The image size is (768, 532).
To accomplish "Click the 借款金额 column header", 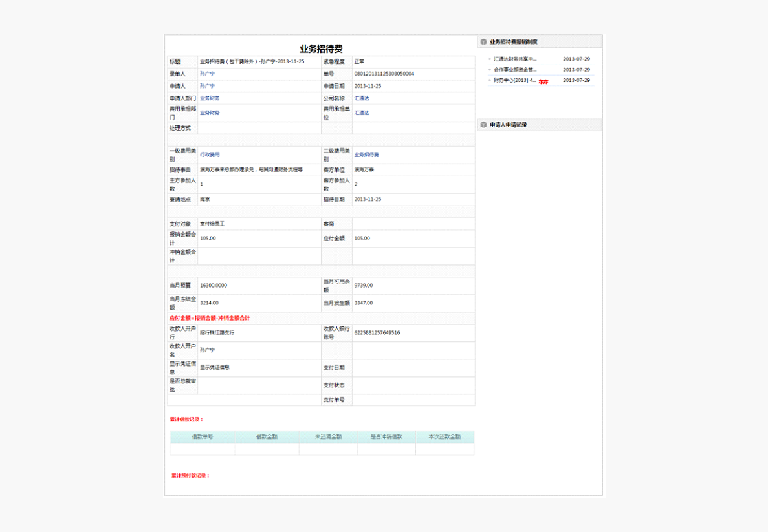I will pyautogui.click(x=267, y=437).
